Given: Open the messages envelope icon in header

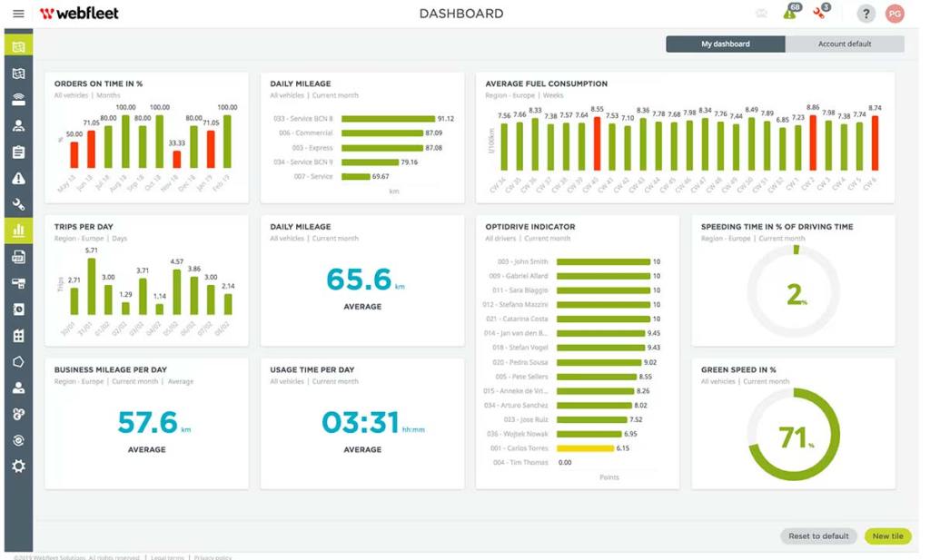Looking at the screenshot, I should [761, 14].
